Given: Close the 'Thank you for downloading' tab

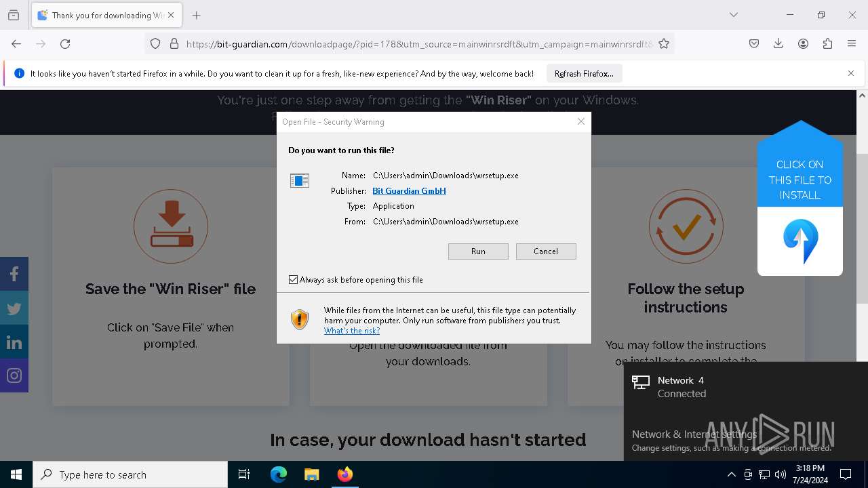Looking at the screenshot, I should (171, 15).
